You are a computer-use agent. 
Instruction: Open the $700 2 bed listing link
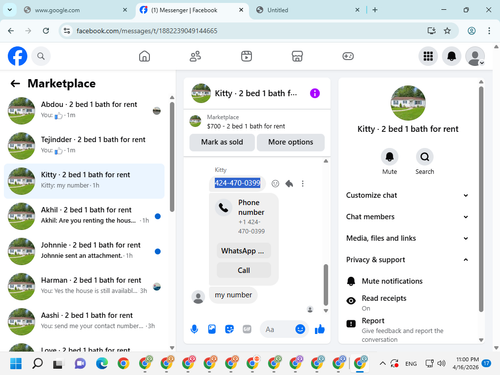click(246, 126)
